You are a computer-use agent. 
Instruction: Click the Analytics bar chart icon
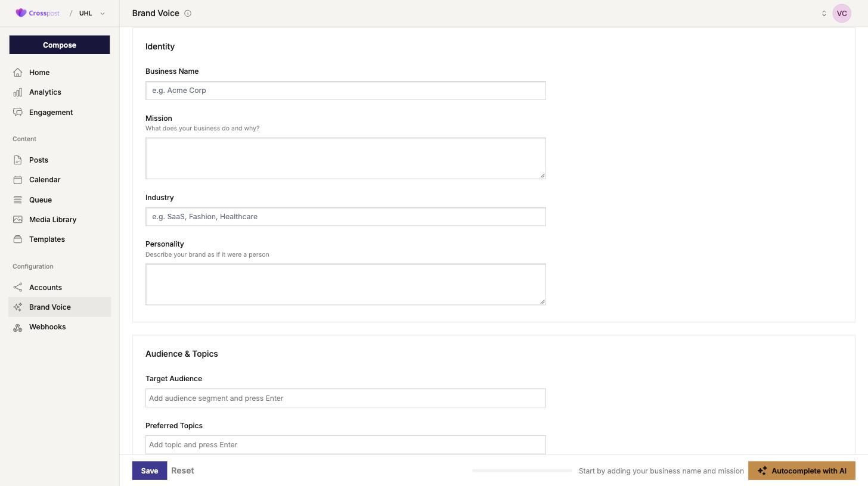coord(18,92)
